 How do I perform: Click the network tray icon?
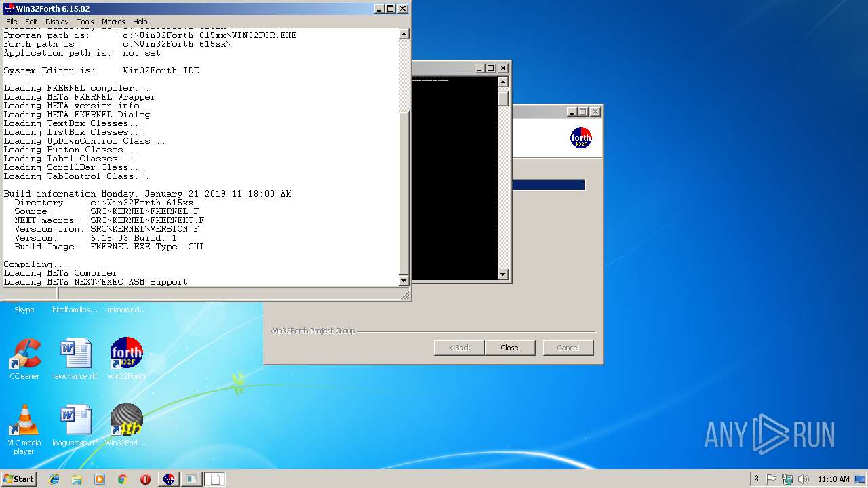coord(787,479)
